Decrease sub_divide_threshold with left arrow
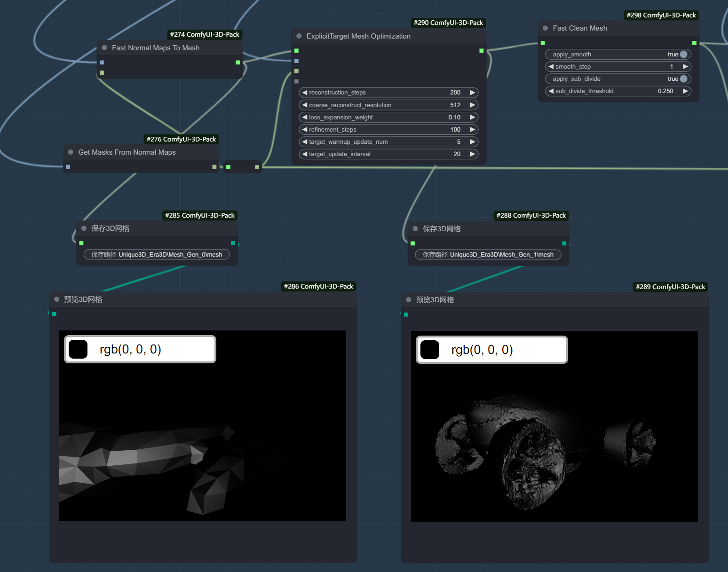The width and height of the screenshot is (728, 572). tap(551, 91)
